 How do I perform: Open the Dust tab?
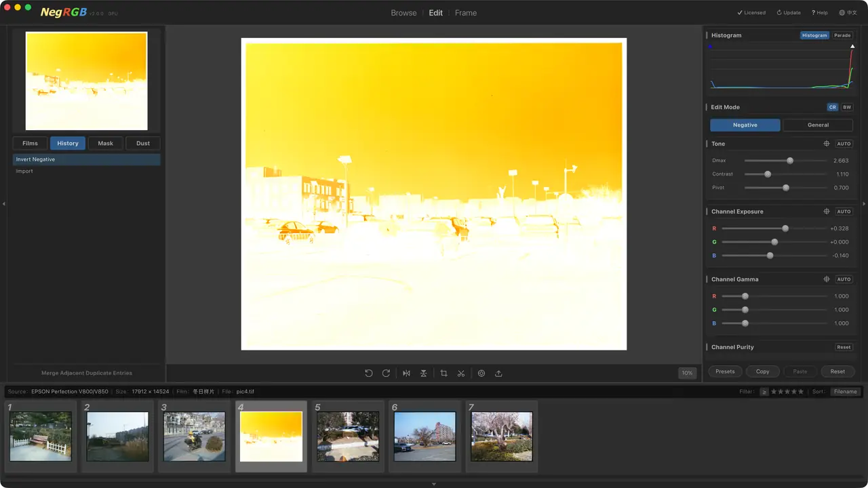143,143
